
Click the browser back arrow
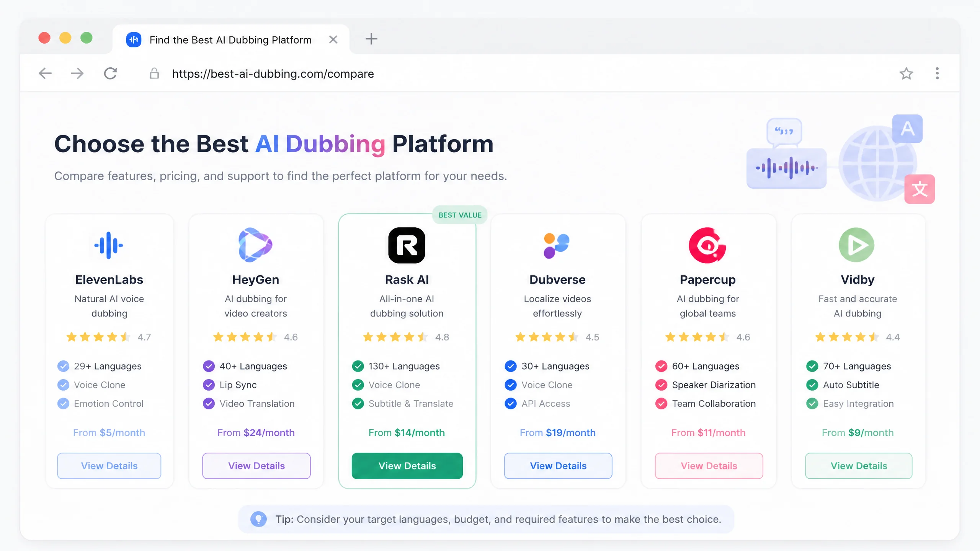coord(45,73)
